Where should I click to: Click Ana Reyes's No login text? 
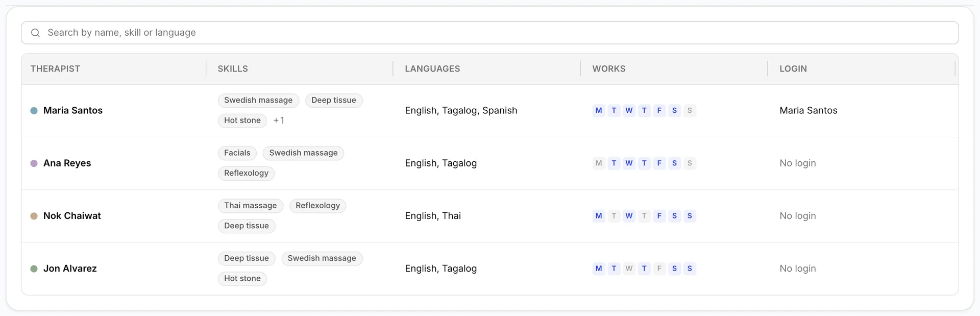tap(798, 163)
